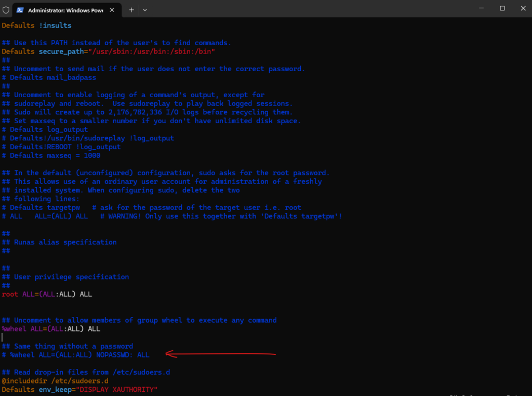Click the uncommented '%wheel ALL=(ALL:ALL) ALL' line
This screenshot has height=396, width=532.
coord(51,329)
